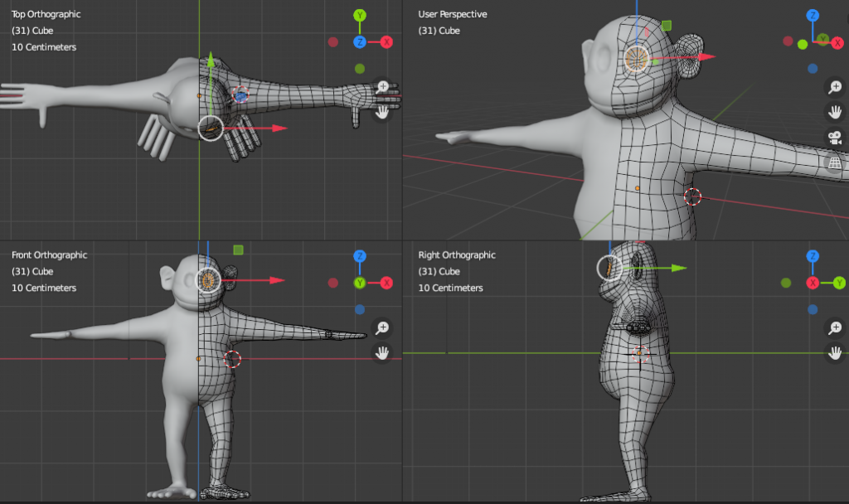This screenshot has height=504, width=849.
Task: Select negative Z dot in Front Orthographic gizmo
Action: pos(360,310)
